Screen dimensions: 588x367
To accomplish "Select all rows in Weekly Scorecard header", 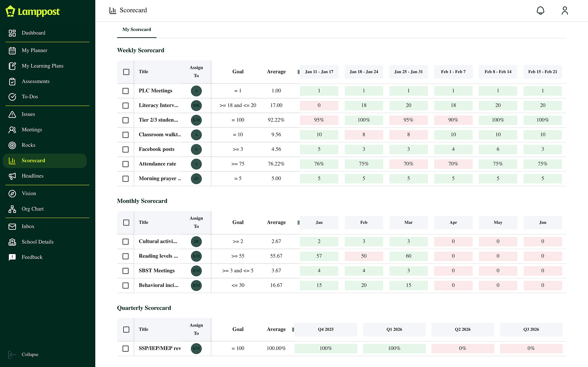I will coord(126,72).
